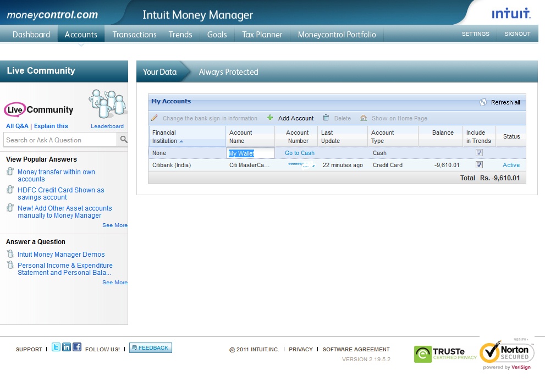This screenshot has height=392, width=545.
Task: Open the SUPPORT footer link
Action: coord(29,349)
